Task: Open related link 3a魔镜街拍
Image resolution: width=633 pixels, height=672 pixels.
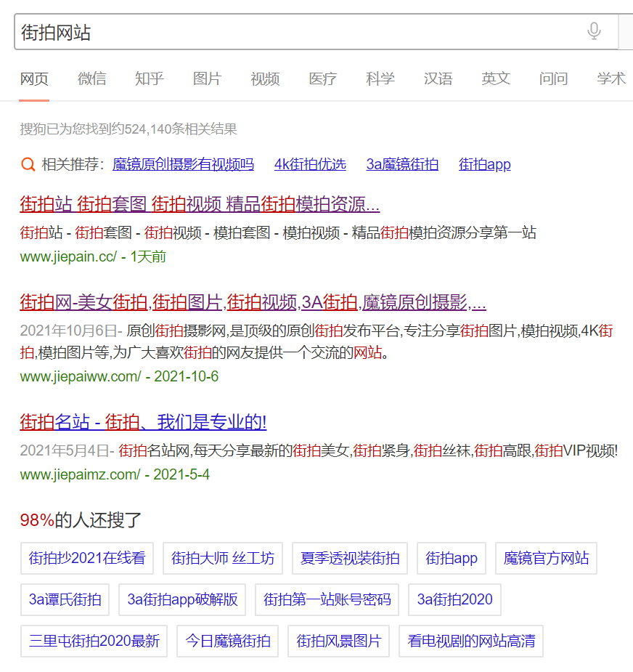Action: [402, 165]
